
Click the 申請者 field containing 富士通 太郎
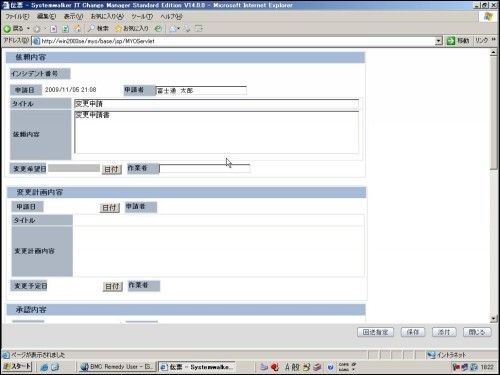[x=201, y=90]
